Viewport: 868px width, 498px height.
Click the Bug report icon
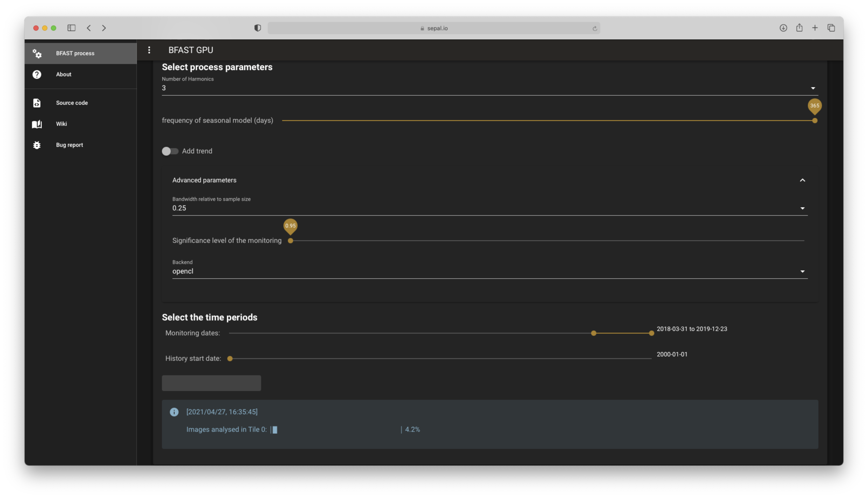37,145
